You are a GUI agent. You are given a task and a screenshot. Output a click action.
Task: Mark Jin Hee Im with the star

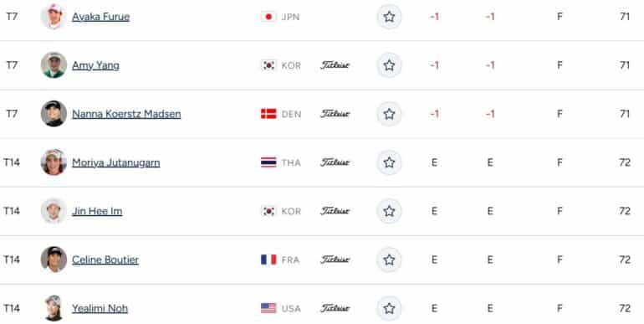click(389, 211)
